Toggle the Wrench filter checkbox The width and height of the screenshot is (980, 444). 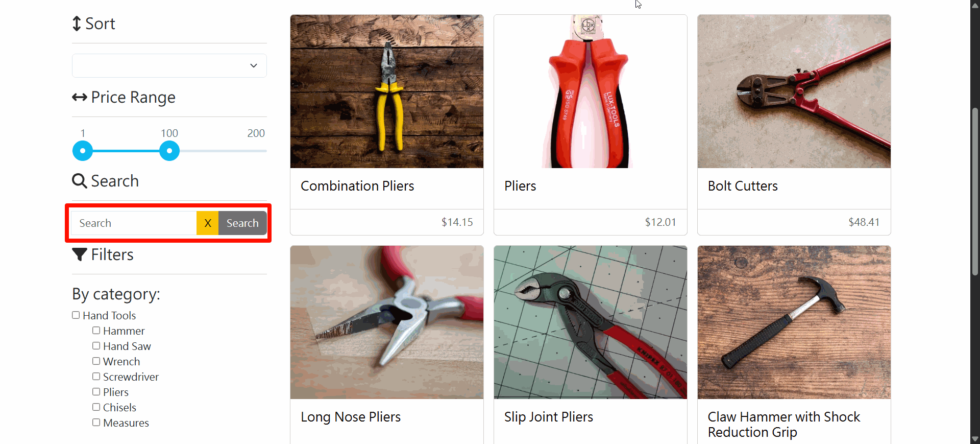[x=96, y=361]
